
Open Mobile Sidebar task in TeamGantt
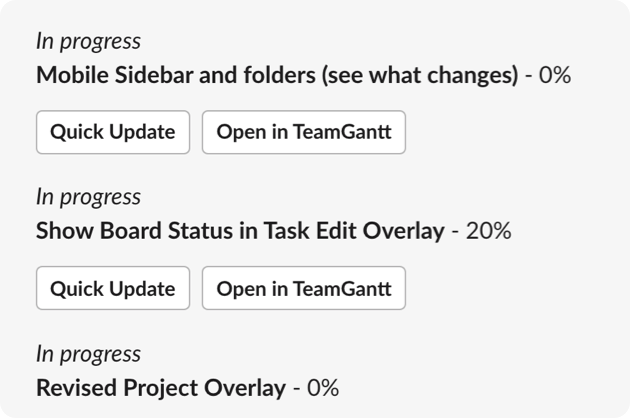[x=304, y=132]
